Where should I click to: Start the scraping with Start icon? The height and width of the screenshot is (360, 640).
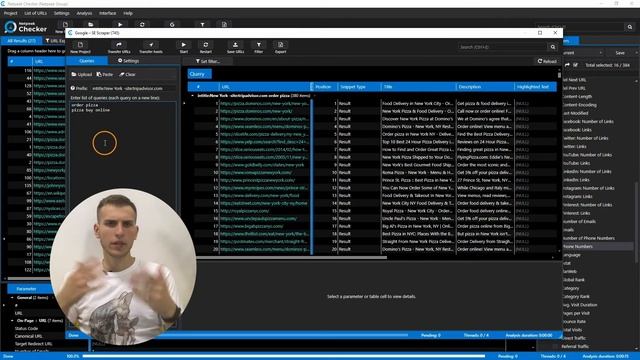[x=184, y=47]
